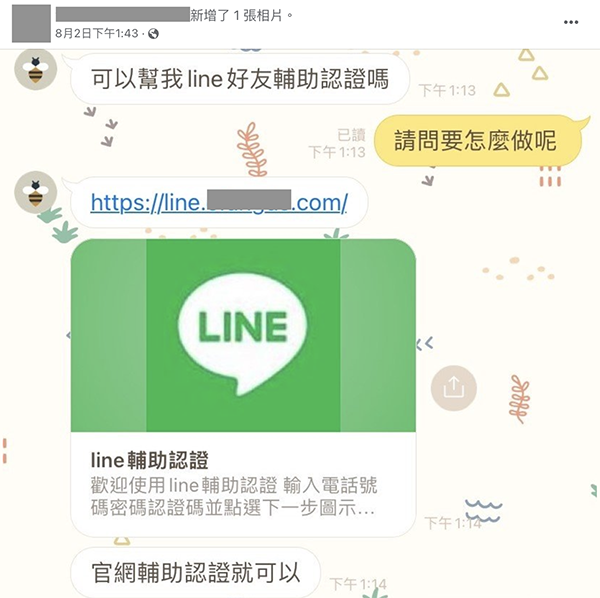Click the redacted poster name
Image resolution: width=600 pixels, height=598 pixels.
(x=123, y=14)
